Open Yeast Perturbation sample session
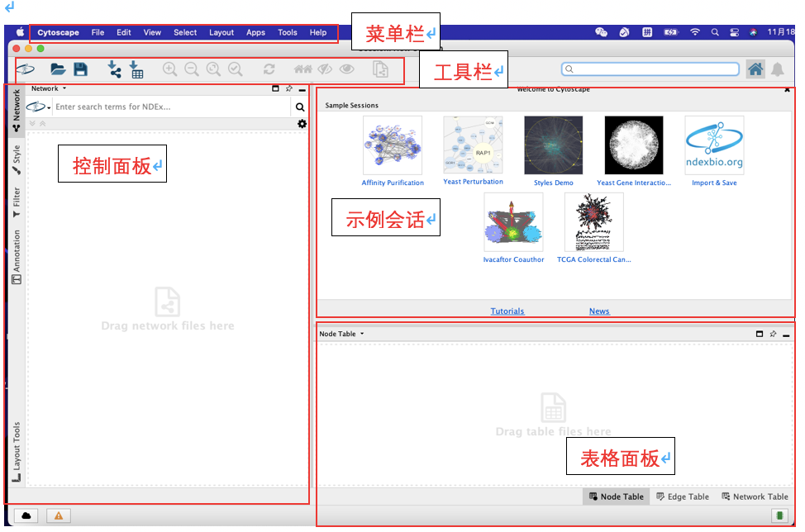 474,151
